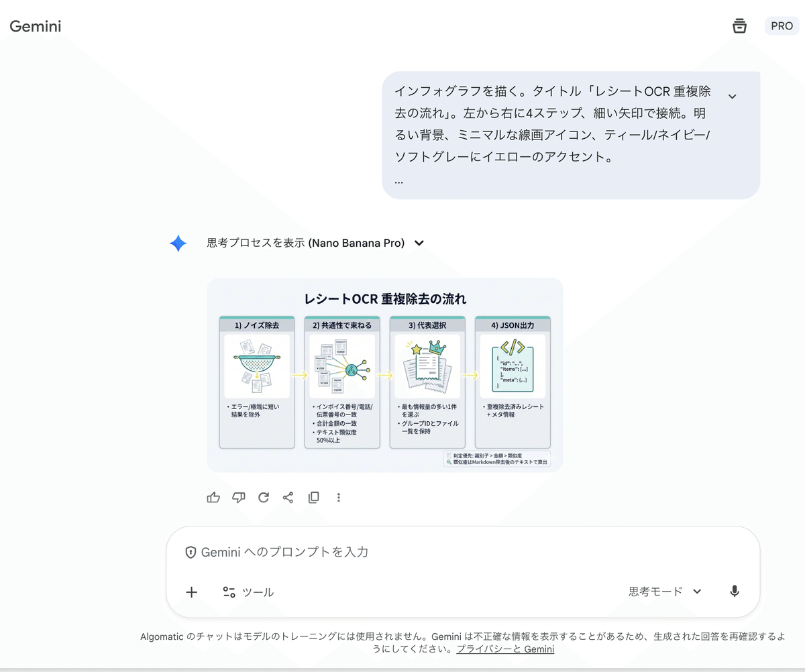Copy the response using the copy icon
805x672 pixels.
pos(313,497)
